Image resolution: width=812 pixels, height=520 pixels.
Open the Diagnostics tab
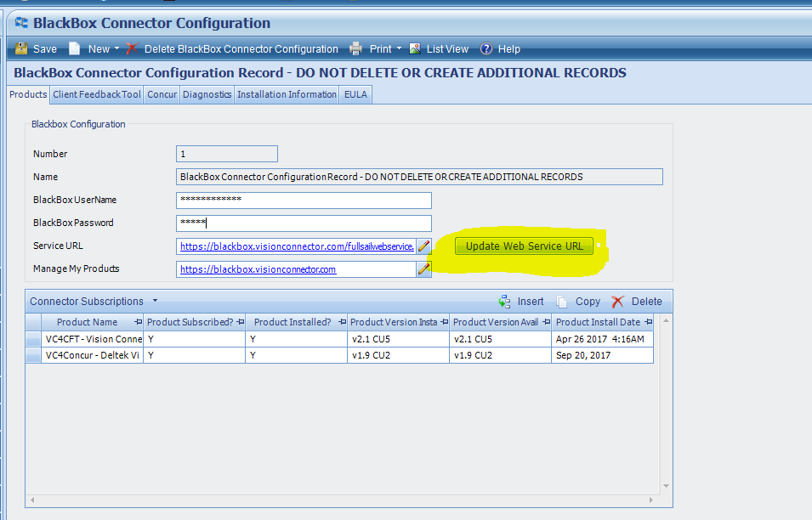207,94
